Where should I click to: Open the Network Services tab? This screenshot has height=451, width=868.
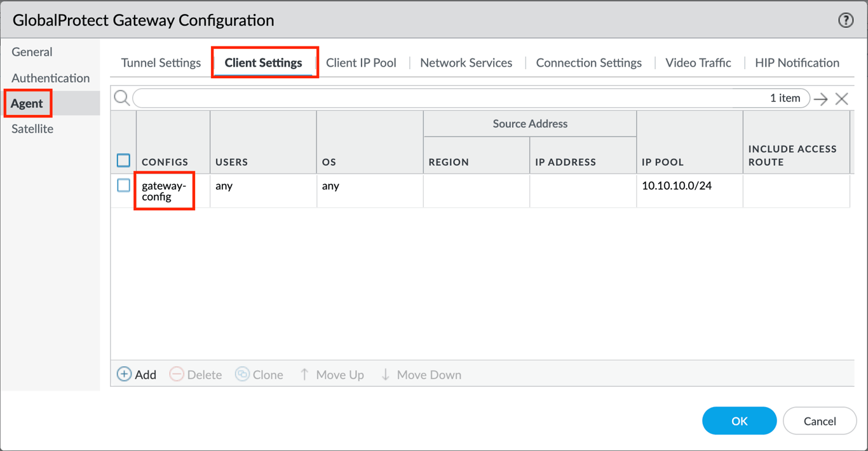(466, 63)
